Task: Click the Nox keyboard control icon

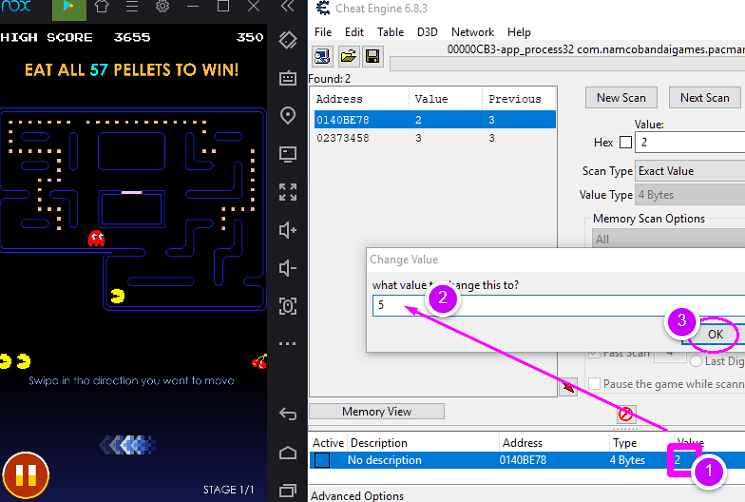Action: 287,78
